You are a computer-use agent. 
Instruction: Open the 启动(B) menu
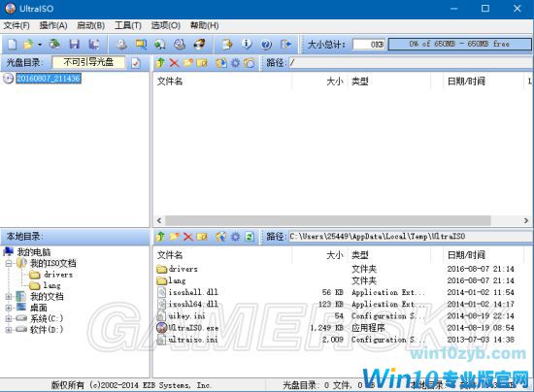(90, 25)
